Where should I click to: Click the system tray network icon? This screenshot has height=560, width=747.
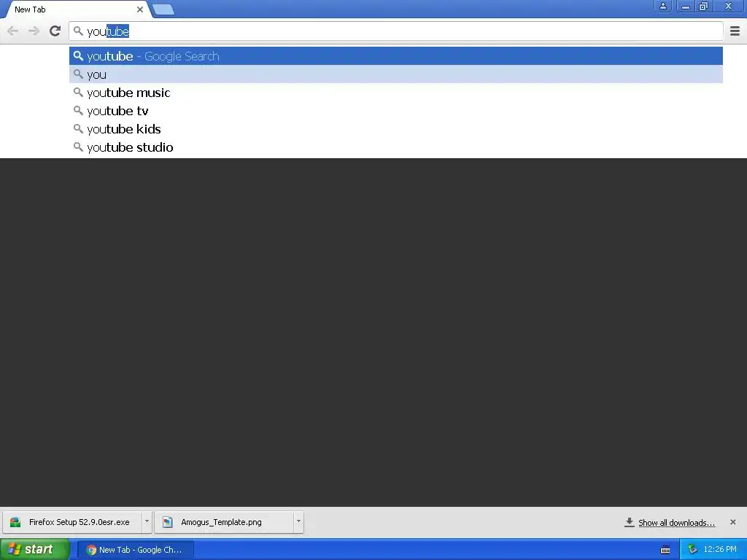point(692,550)
